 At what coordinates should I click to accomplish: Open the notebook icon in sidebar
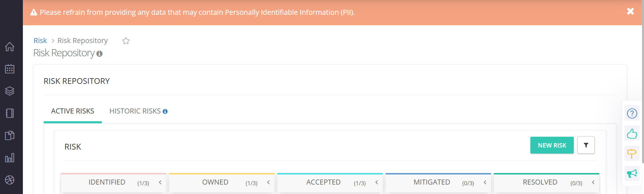[10, 113]
